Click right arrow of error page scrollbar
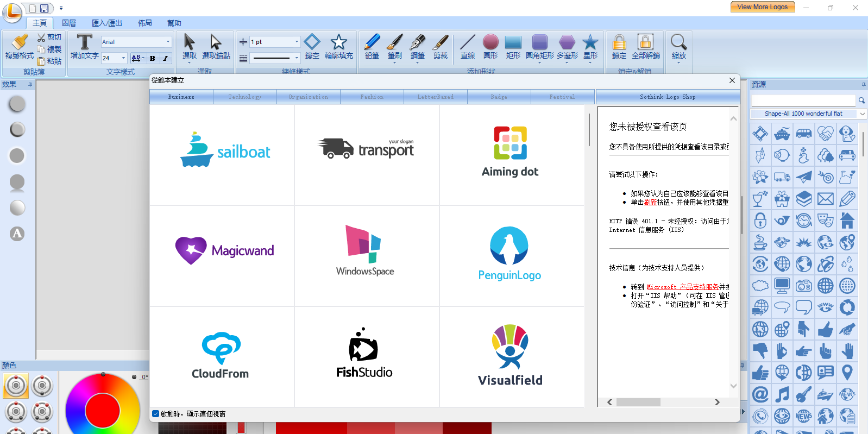 tap(717, 402)
